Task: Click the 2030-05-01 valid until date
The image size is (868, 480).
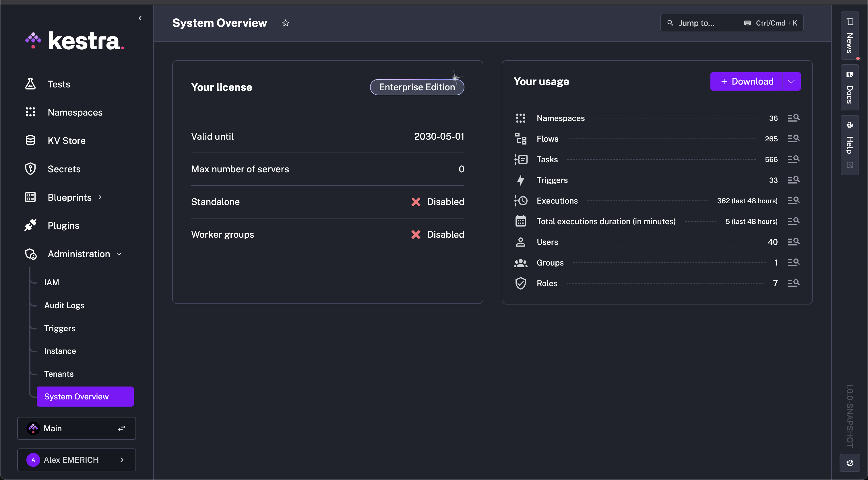Action: pos(439,136)
